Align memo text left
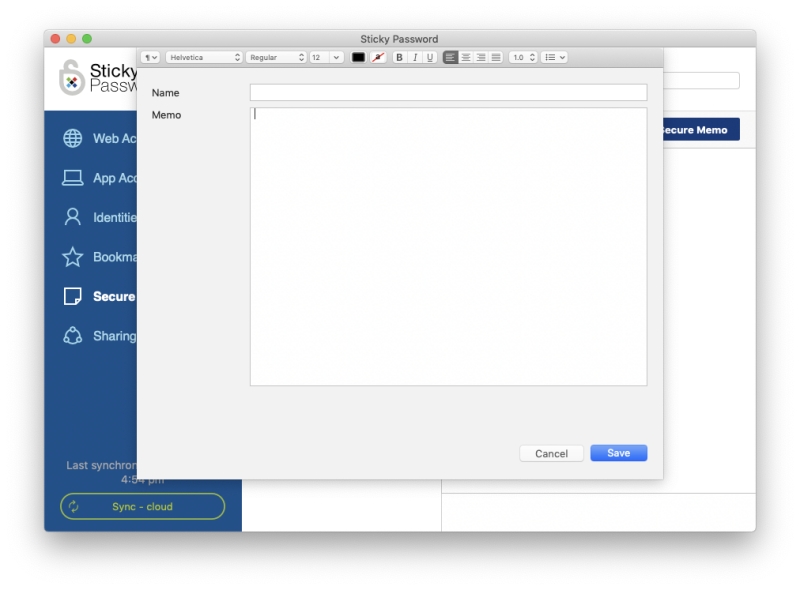800x590 pixels. click(x=450, y=58)
